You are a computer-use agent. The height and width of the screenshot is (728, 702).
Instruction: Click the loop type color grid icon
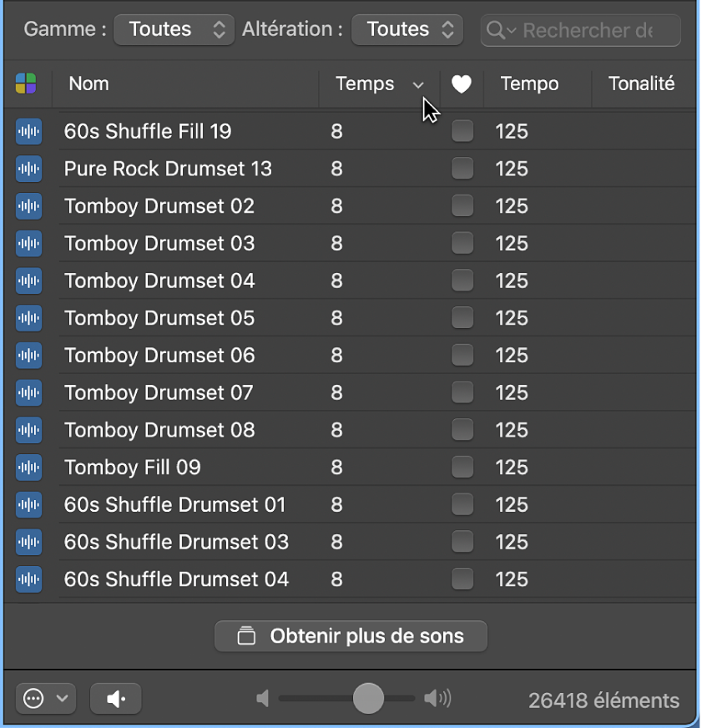click(26, 83)
